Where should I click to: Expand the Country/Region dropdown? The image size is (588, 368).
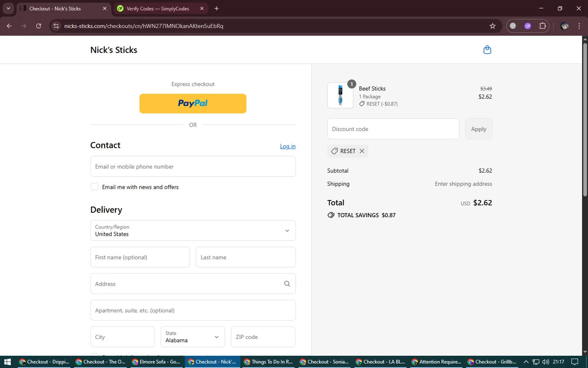point(193,230)
